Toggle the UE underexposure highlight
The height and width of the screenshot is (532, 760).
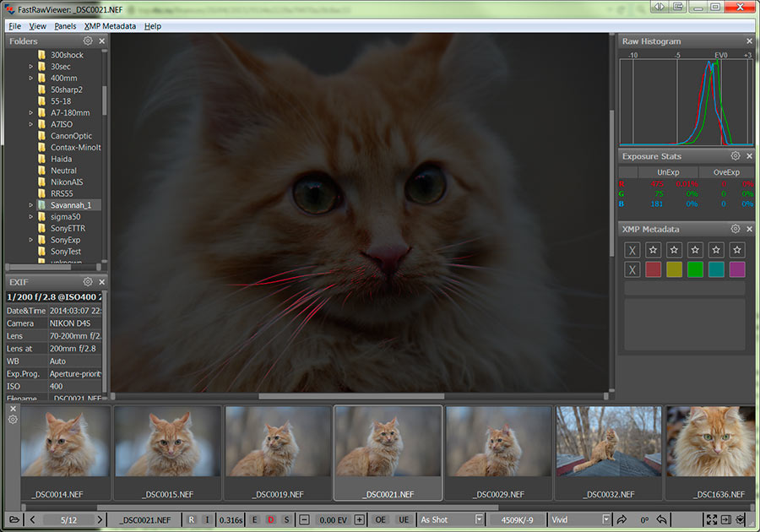click(x=404, y=519)
